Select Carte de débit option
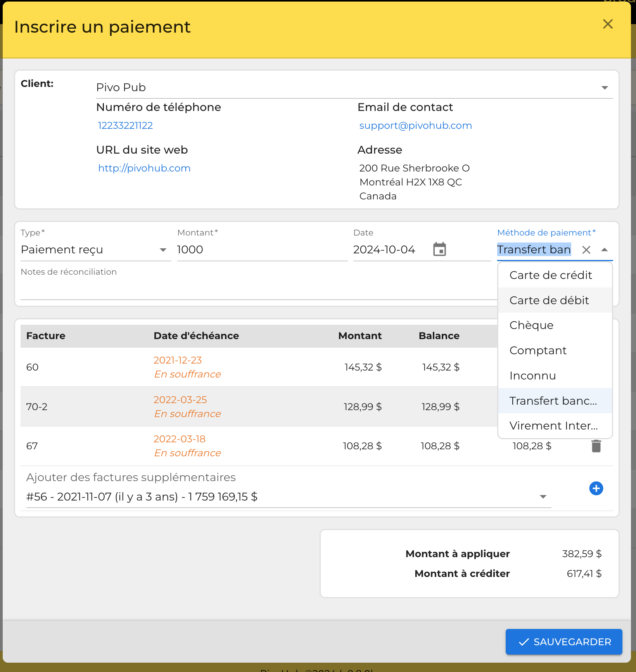 pos(555,300)
